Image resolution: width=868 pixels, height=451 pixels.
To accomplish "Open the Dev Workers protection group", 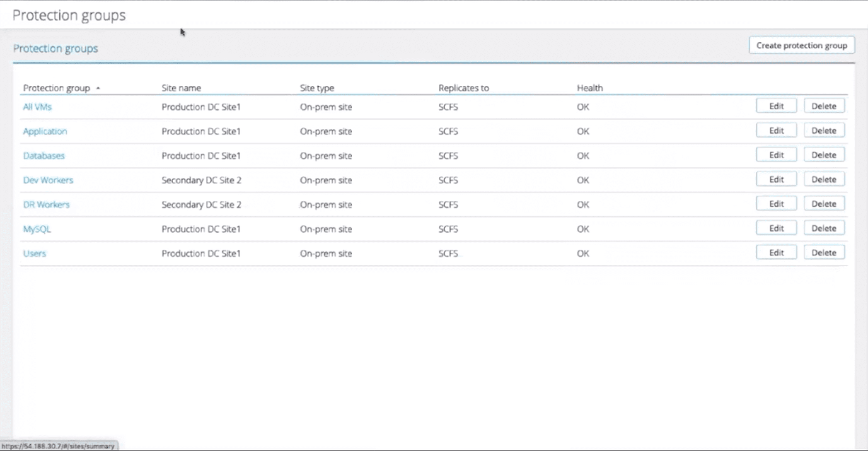I will click(48, 180).
